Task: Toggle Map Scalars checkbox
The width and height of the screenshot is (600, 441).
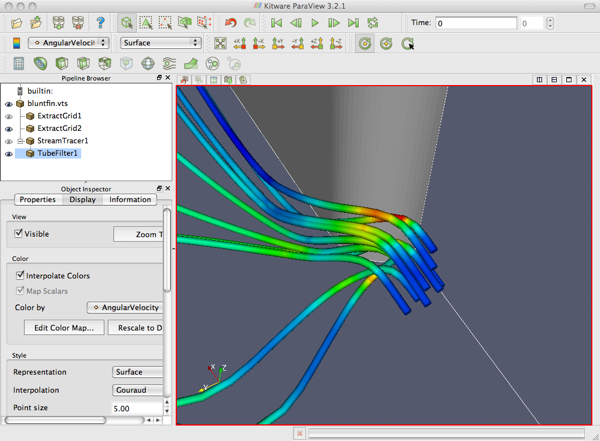Action: coord(20,291)
